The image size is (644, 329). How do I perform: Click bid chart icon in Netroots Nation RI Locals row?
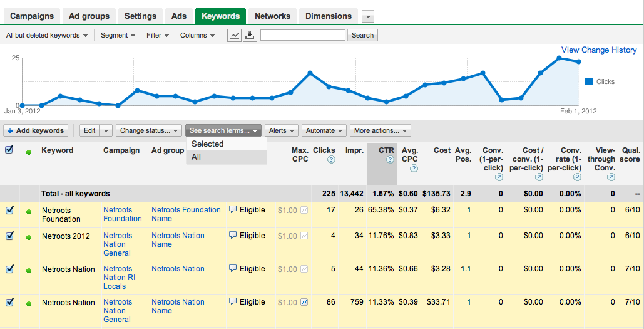coord(304,269)
